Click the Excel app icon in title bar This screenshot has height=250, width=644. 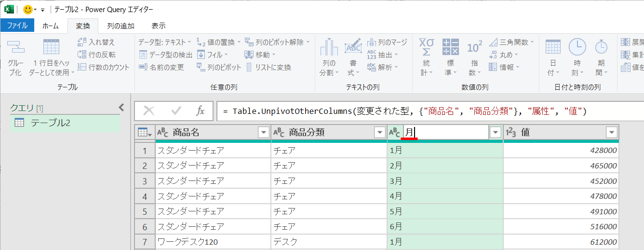(9, 9)
